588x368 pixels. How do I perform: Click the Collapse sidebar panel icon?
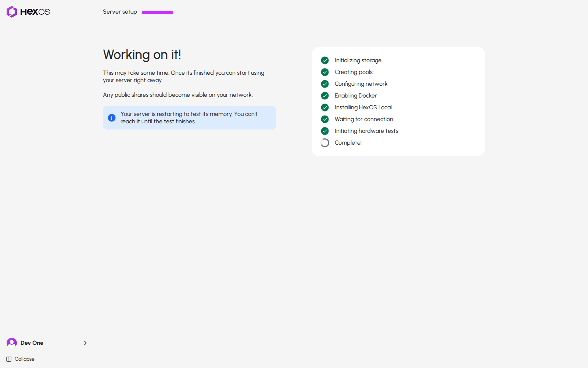click(9, 359)
